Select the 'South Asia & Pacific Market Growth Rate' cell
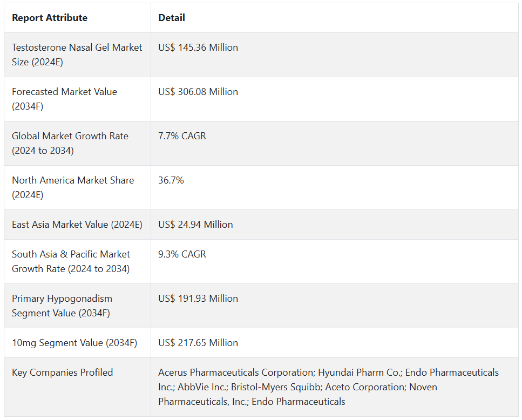Viewport: 522px width, 420px height. coord(71,261)
